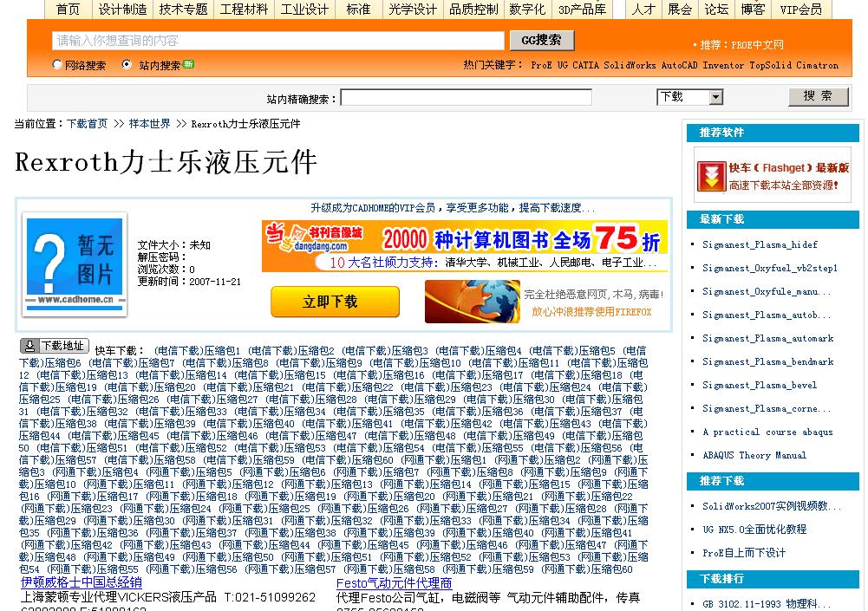868x611 pixels.
Task: Open the 快车(Flashget)最新版 link
Action: [789, 167]
